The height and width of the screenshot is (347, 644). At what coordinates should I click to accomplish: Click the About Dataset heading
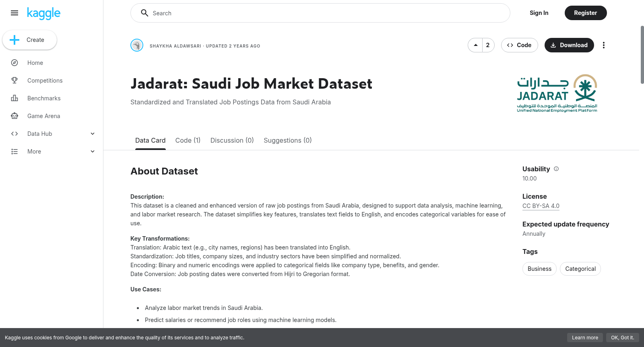tap(164, 171)
